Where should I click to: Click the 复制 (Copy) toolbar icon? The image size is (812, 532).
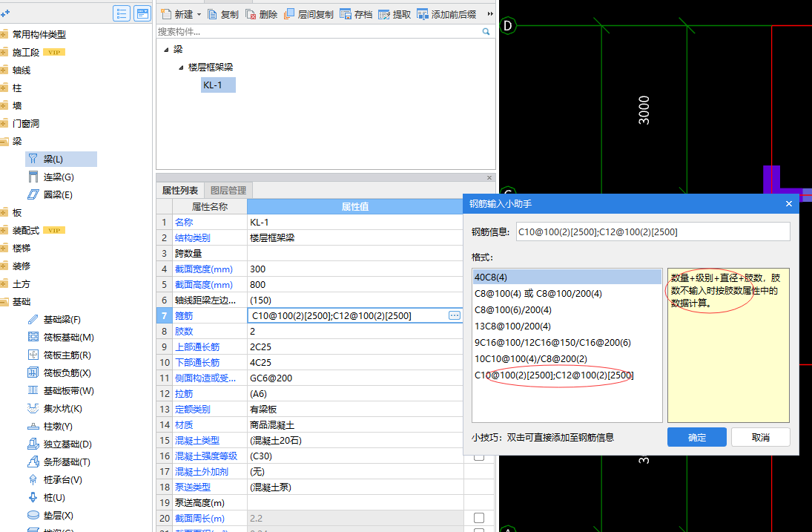pos(212,14)
